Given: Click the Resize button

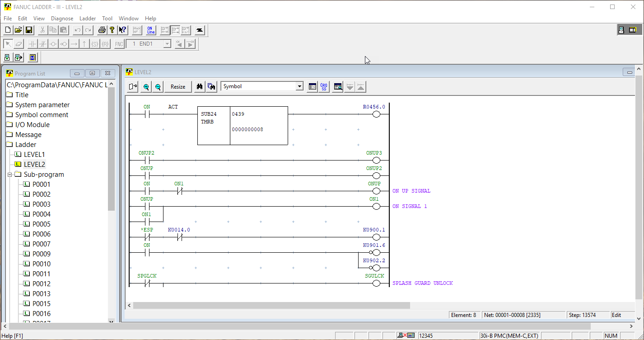Looking at the screenshot, I should click(x=178, y=86).
